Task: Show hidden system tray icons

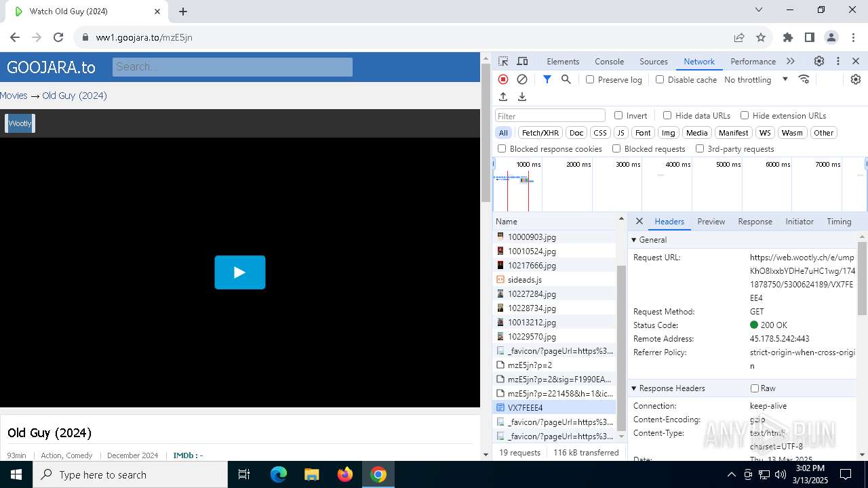Action: pyautogui.click(x=731, y=474)
